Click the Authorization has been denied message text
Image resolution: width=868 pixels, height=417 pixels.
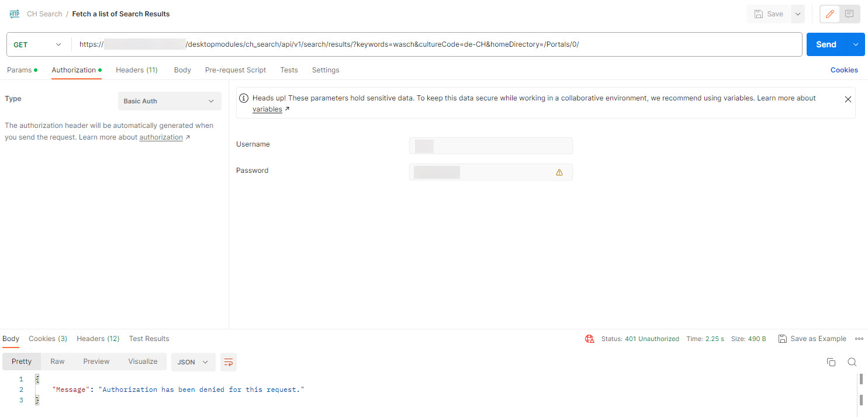pos(202,390)
